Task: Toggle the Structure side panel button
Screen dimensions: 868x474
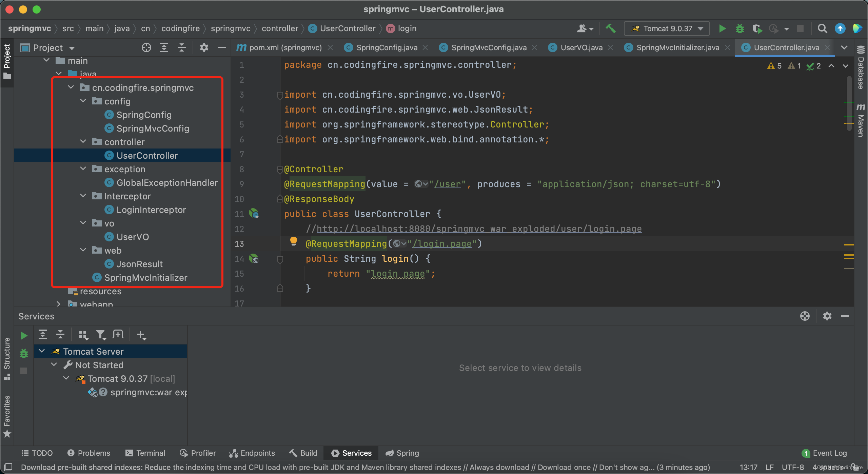Action: [x=7, y=358]
